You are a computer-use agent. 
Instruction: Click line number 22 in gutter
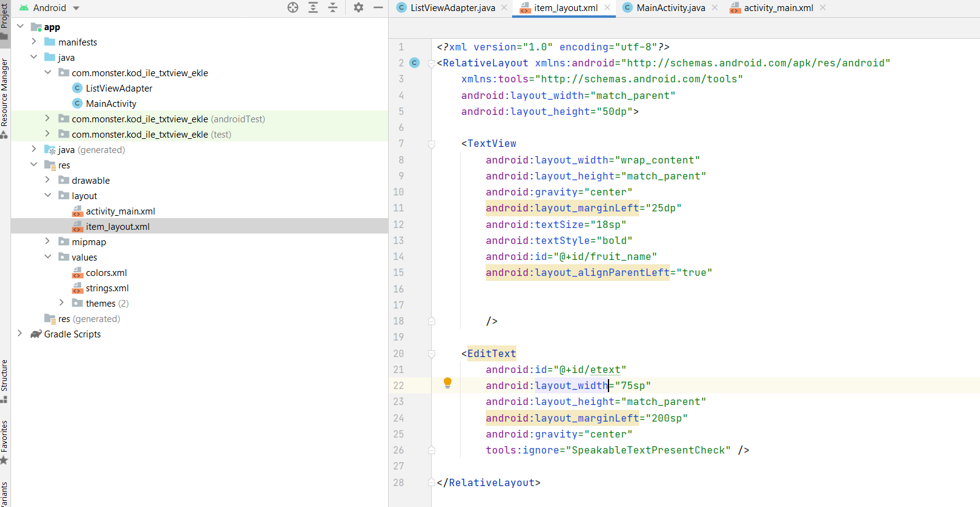click(399, 385)
